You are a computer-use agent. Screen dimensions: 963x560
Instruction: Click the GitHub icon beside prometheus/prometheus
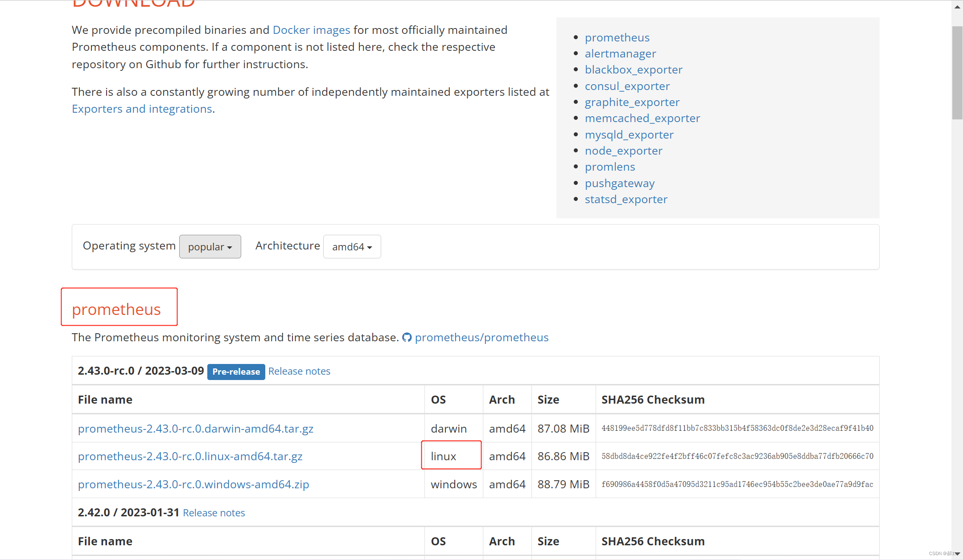point(407,337)
